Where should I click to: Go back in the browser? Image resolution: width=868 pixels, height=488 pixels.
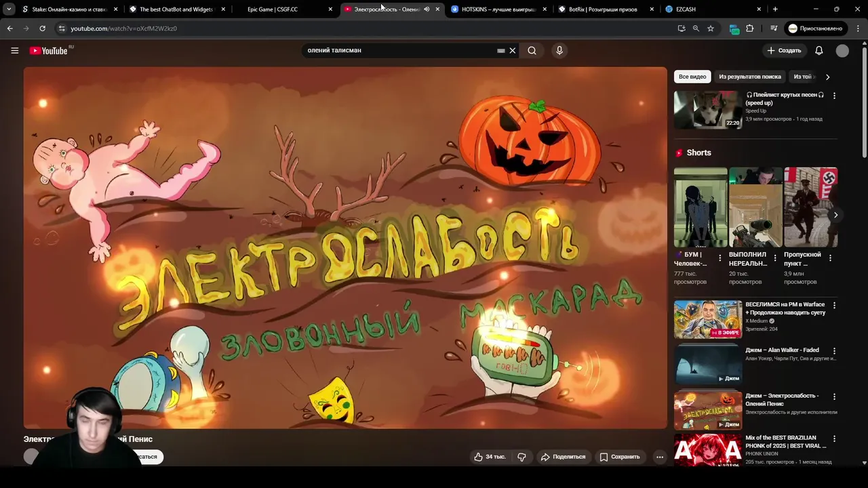[9, 28]
